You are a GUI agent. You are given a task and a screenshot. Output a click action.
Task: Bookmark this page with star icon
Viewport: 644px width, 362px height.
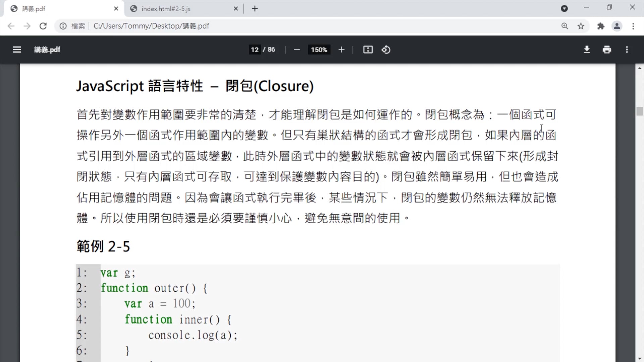coord(581,26)
